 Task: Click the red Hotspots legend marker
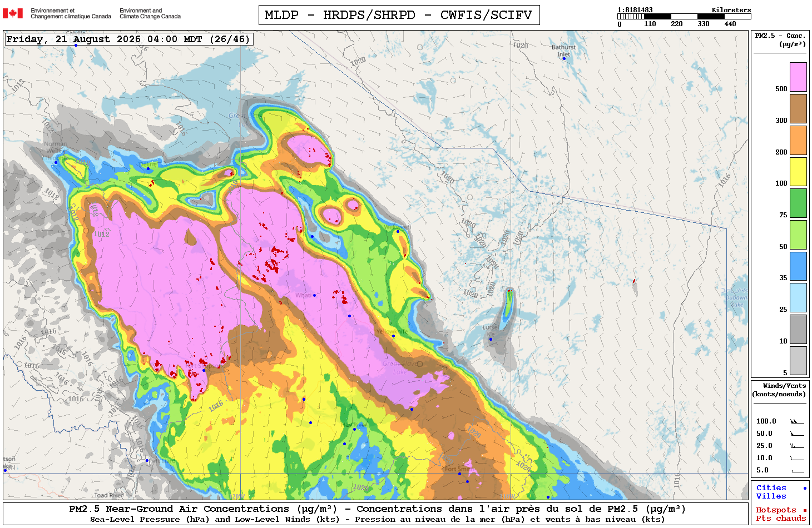(x=804, y=510)
